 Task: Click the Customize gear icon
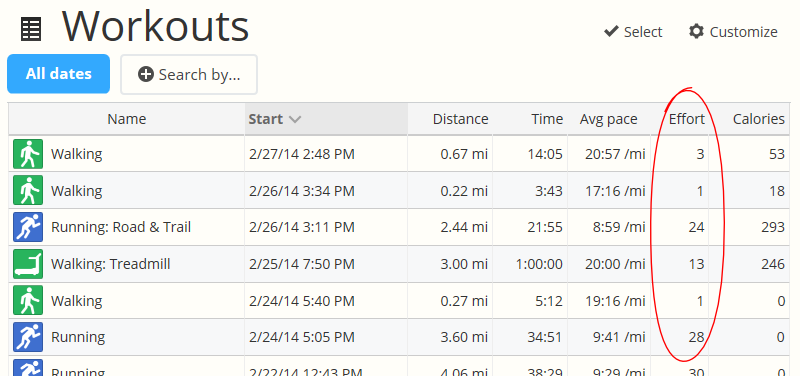(x=696, y=32)
